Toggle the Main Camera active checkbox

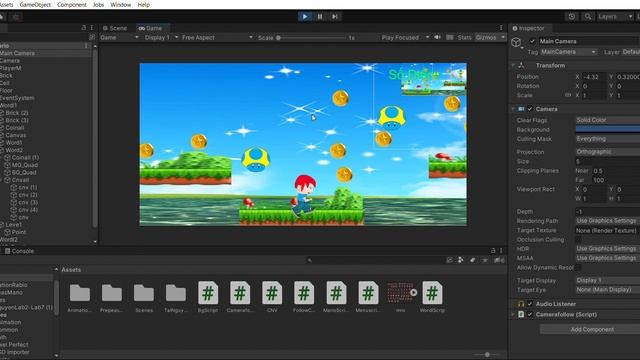point(532,41)
